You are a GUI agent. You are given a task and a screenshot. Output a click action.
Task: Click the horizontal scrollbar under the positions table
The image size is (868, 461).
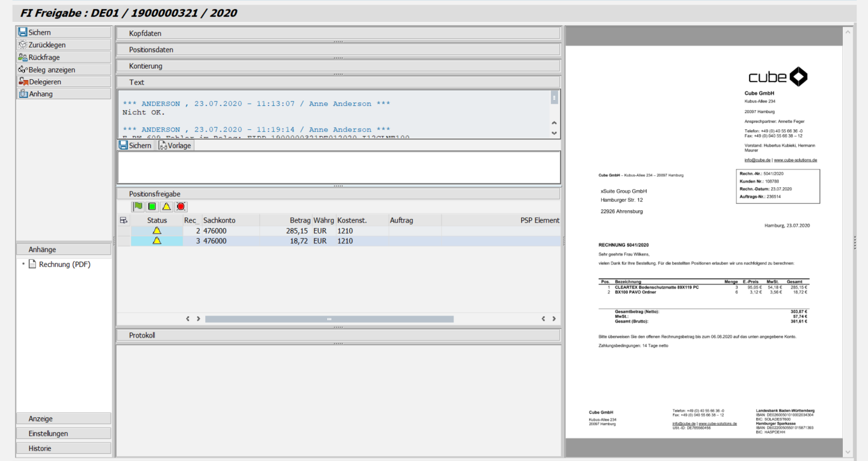pos(329,319)
